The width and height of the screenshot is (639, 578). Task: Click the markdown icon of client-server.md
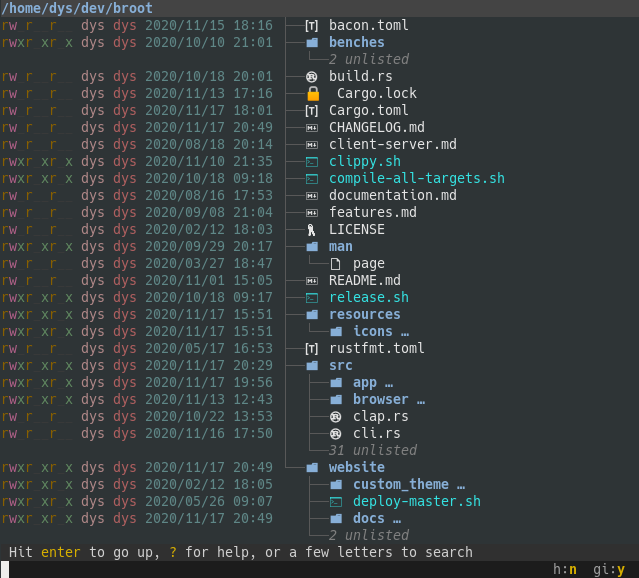pyautogui.click(x=312, y=145)
